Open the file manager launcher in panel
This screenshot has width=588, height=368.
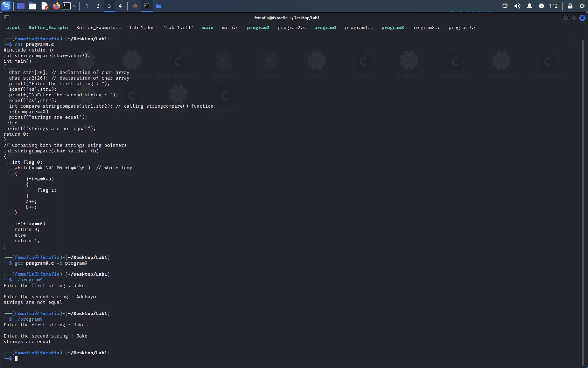[32, 6]
